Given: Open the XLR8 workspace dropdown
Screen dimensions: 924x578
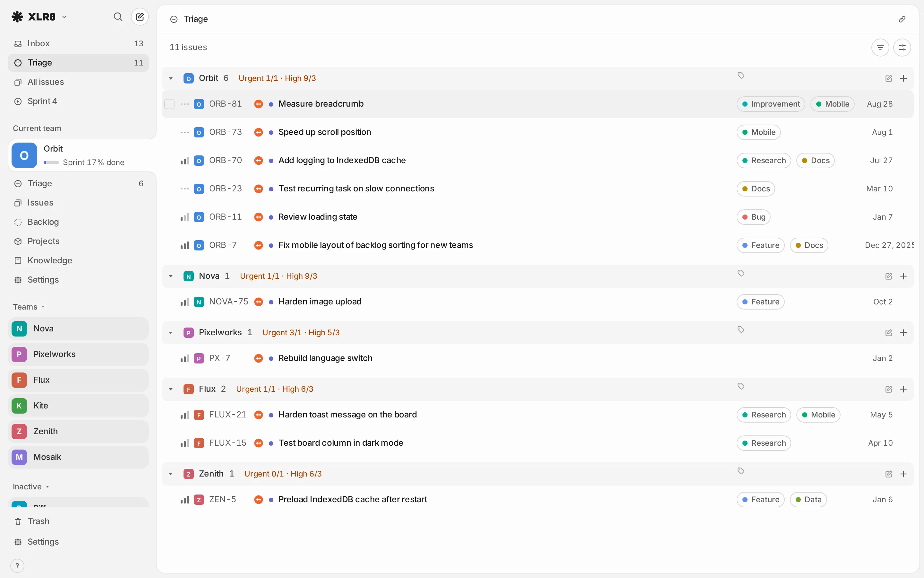Looking at the screenshot, I should coord(39,17).
